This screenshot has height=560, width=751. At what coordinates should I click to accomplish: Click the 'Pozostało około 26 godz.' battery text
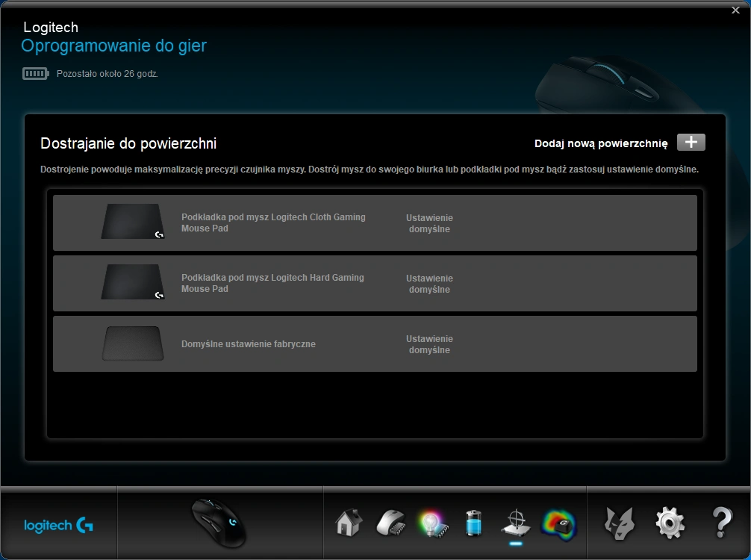click(x=107, y=74)
